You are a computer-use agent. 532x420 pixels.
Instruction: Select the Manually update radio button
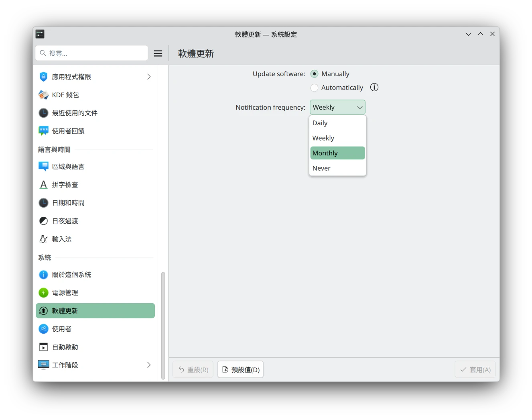point(314,73)
